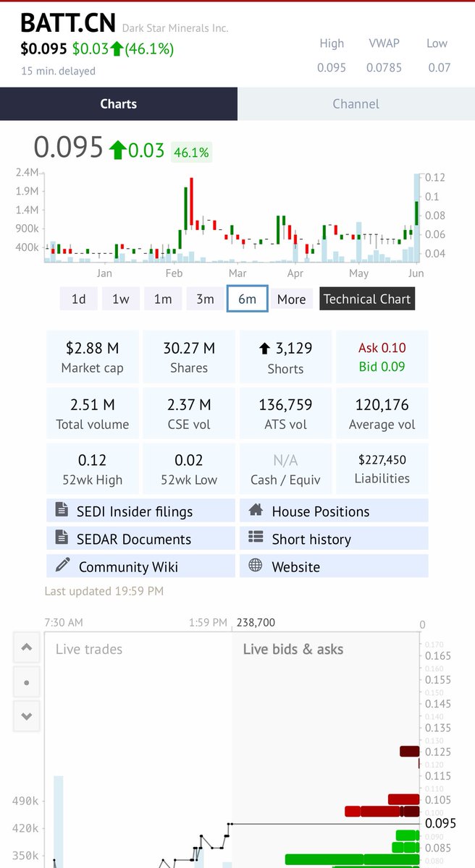Image resolution: width=475 pixels, height=868 pixels.
Task: Click the 46.1% change badge
Action: pos(191,152)
